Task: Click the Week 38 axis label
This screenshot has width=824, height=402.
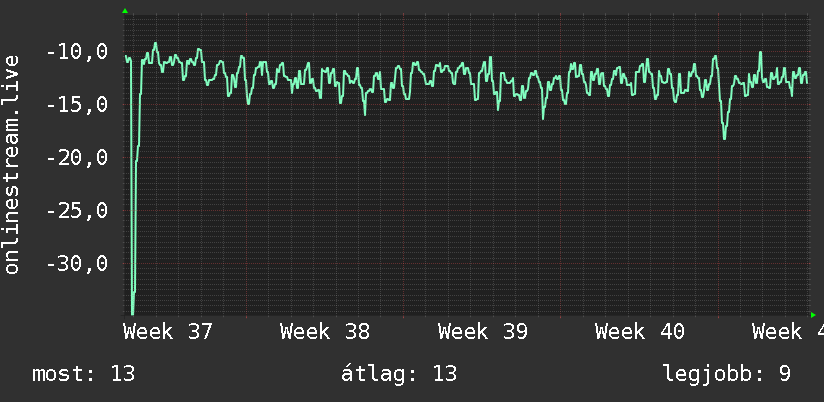Action: (x=325, y=332)
